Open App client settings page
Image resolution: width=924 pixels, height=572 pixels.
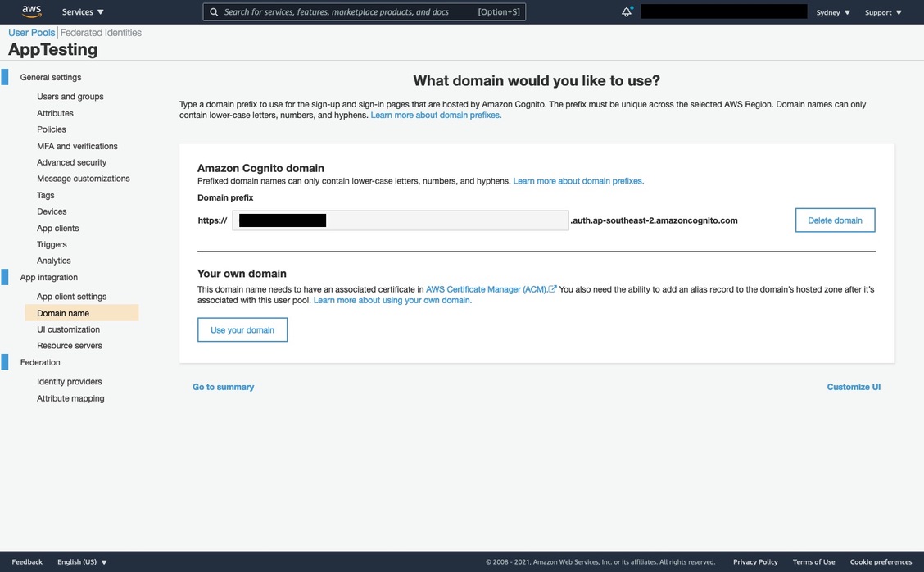click(71, 296)
